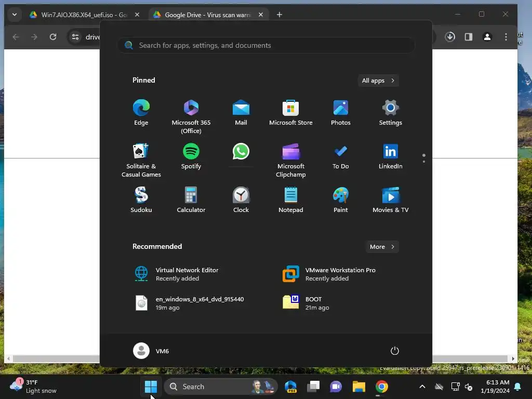Click the Windows Start button

[151, 387]
